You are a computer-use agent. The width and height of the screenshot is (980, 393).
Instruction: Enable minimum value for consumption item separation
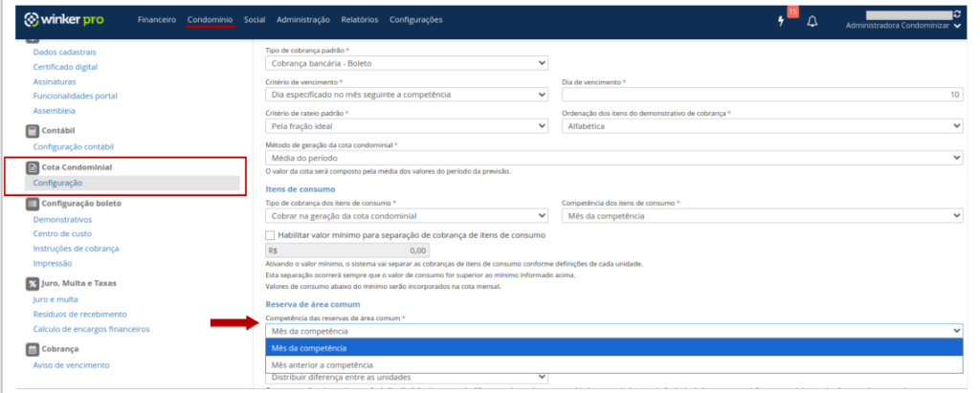(x=270, y=235)
